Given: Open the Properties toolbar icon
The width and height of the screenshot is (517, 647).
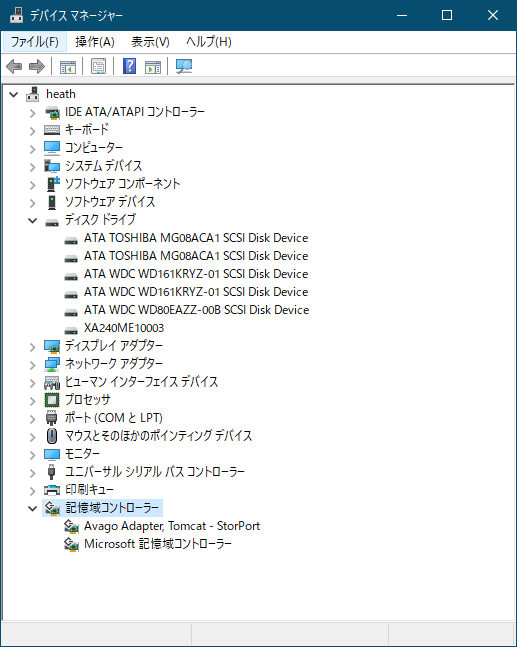Looking at the screenshot, I should pyautogui.click(x=98, y=66).
